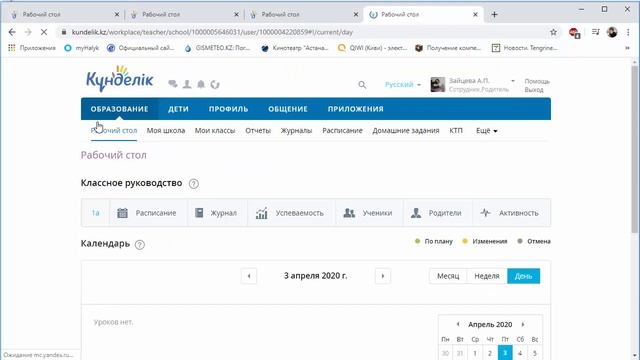
Task: Open new browser tab with plus
Action: coord(494,14)
